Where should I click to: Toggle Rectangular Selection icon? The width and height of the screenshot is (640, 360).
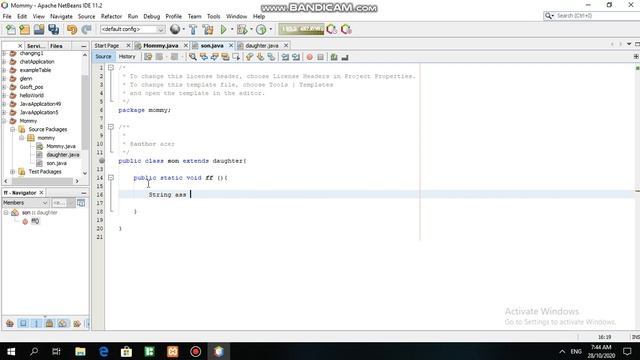[x=236, y=57]
